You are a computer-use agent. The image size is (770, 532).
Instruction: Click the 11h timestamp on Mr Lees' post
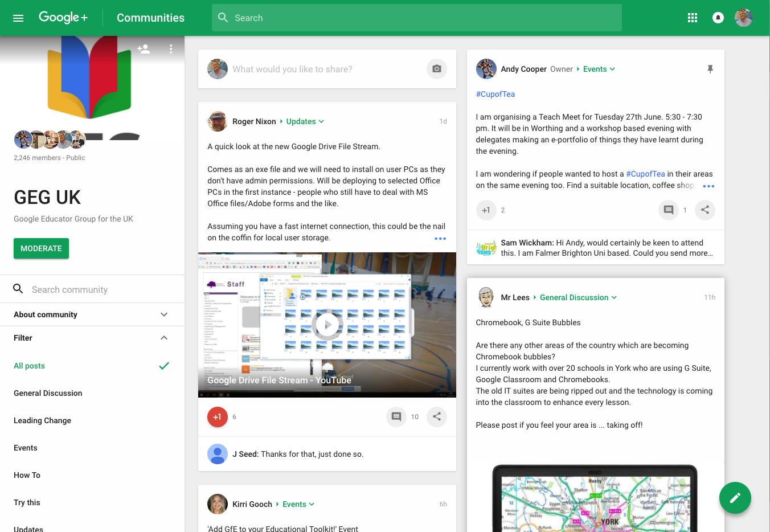710,297
